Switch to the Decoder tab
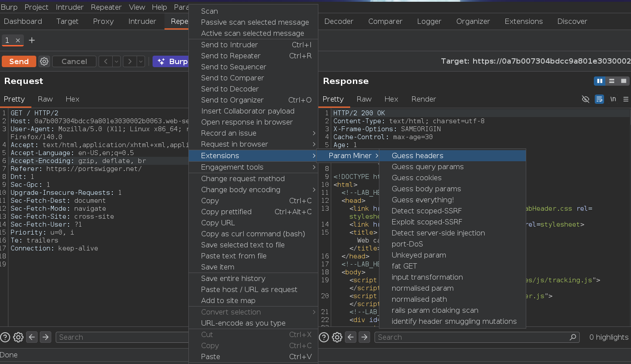 coord(339,21)
